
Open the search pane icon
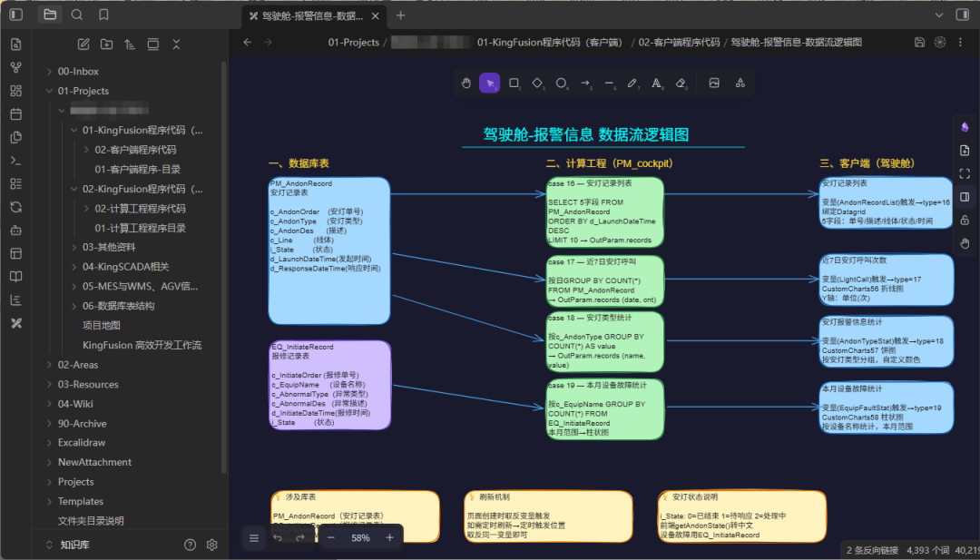point(77,15)
